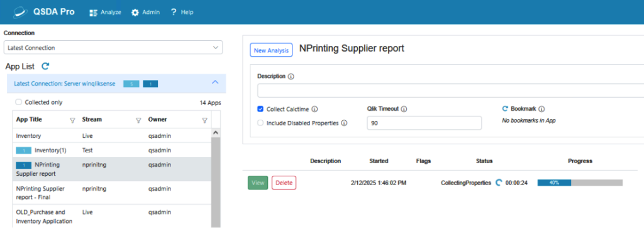644x233 pixels.
Task: Click the elapsed time 00:00:24
Action: pos(516,183)
